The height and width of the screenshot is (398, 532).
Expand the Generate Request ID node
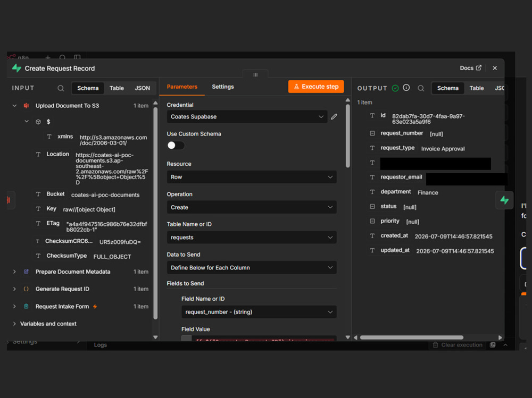click(14, 289)
